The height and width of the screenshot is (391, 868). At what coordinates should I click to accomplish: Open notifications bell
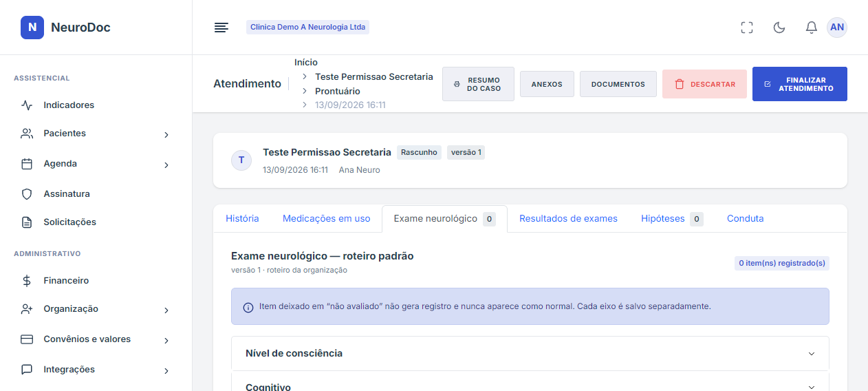coord(812,28)
